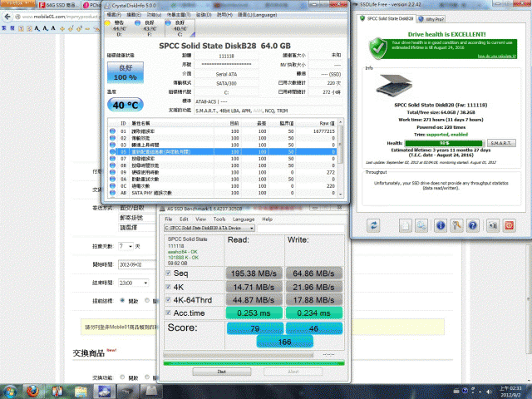The width and height of the screenshot is (532, 399).
Task: Click the clock showing 02:33 in system tray
Action: pyautogui.click(x=510, y=392)
